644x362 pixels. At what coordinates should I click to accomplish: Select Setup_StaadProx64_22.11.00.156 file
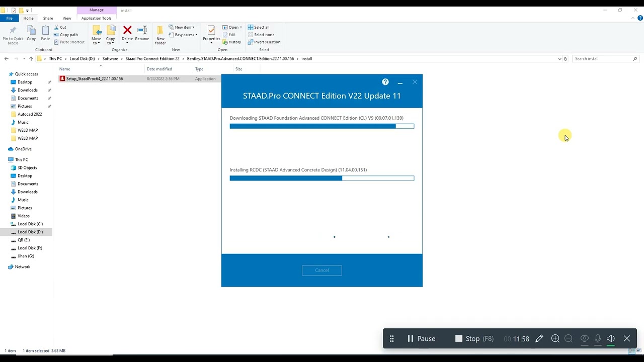pos(95,79)
